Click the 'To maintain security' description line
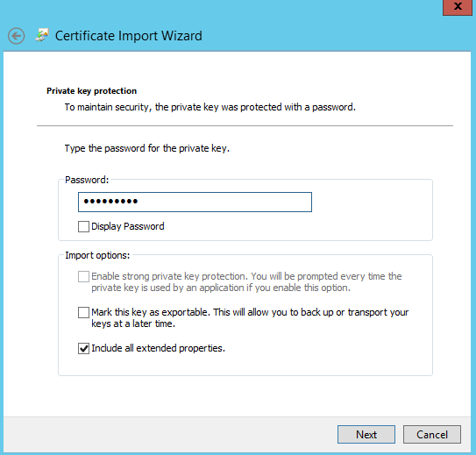The width and height of the screenshot is (476, 455). pyautogui.click(x=210, y=107)
